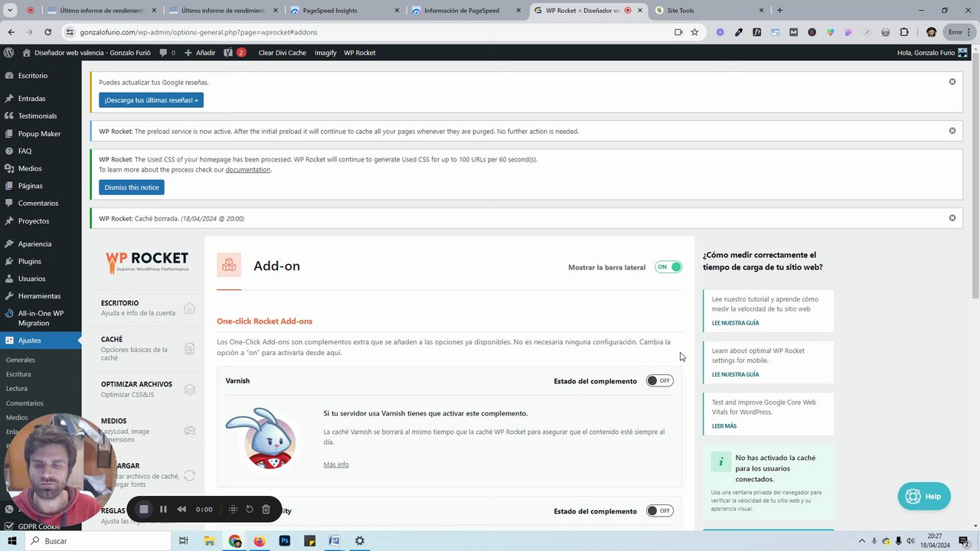The image size is (980, 551).
Task: Open Task View in the taskbar
Action: coord(183,541)
